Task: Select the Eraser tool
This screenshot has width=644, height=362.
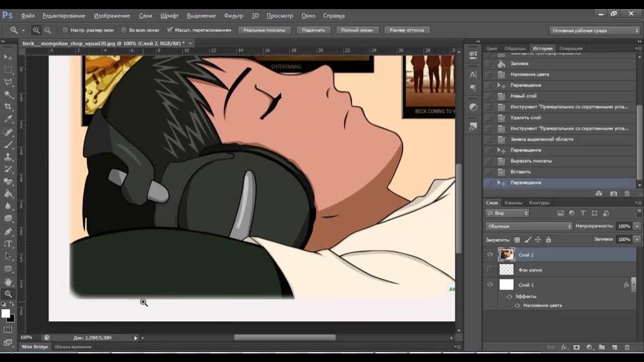Action: tap(8, 182)
